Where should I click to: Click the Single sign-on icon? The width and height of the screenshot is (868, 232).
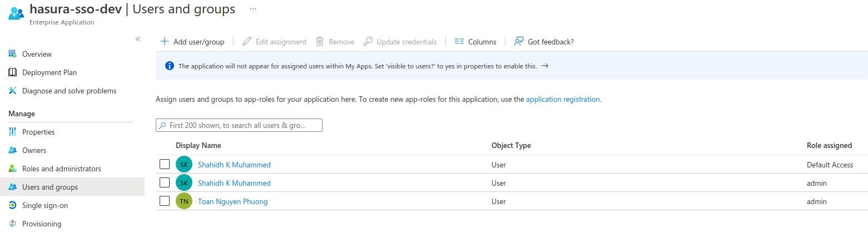[12, 205]
